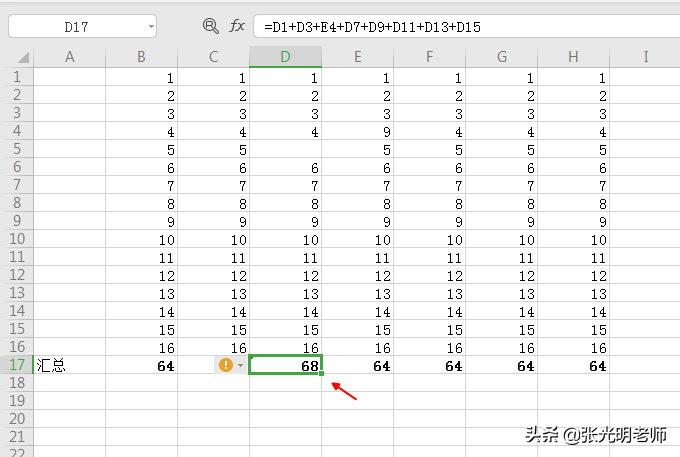This screenshot has width=680, height=457.
Task: Click cell G6 containing 6
Action: point(501,167)
